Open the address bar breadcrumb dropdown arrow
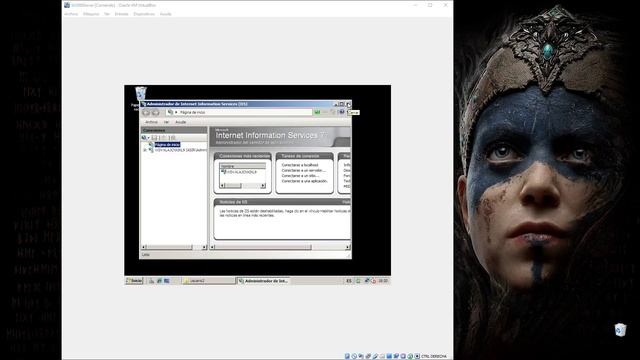This screenshot has height=360, width=640. coord(176,112)
